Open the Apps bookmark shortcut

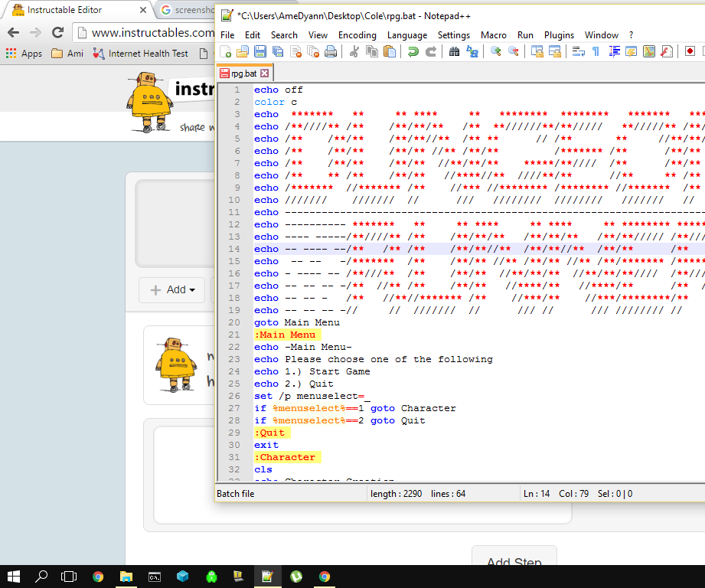(x=24, y=54)
